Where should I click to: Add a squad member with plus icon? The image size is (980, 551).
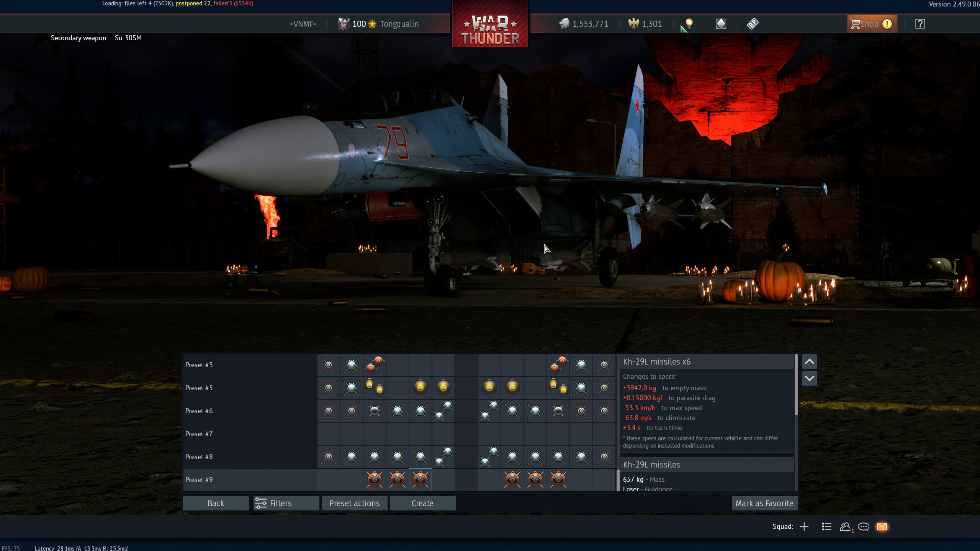click(x=804, y=526)
